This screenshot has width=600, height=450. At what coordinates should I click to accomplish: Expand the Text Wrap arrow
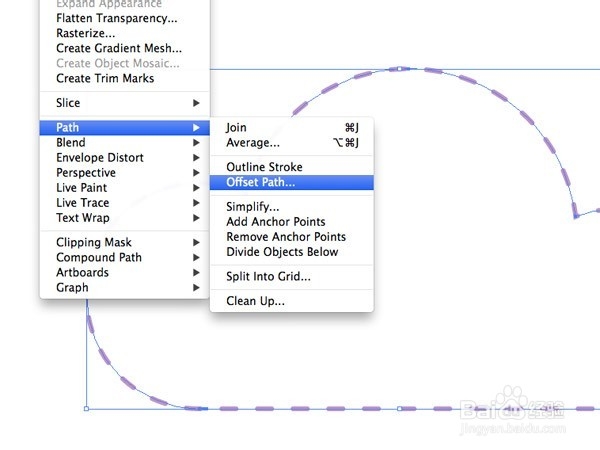pos(196,218)
